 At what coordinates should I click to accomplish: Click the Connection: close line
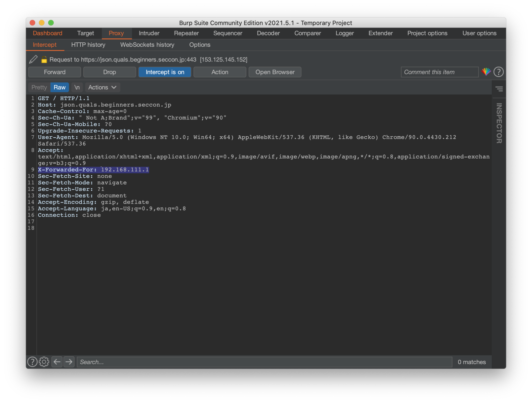69,215
